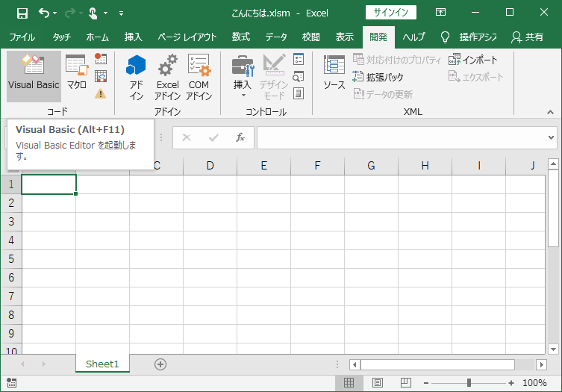Open the マクロ (Macros) button
The height and width of the screenshot is (392, 562).
pyautogui.click(x=77, y=72)
